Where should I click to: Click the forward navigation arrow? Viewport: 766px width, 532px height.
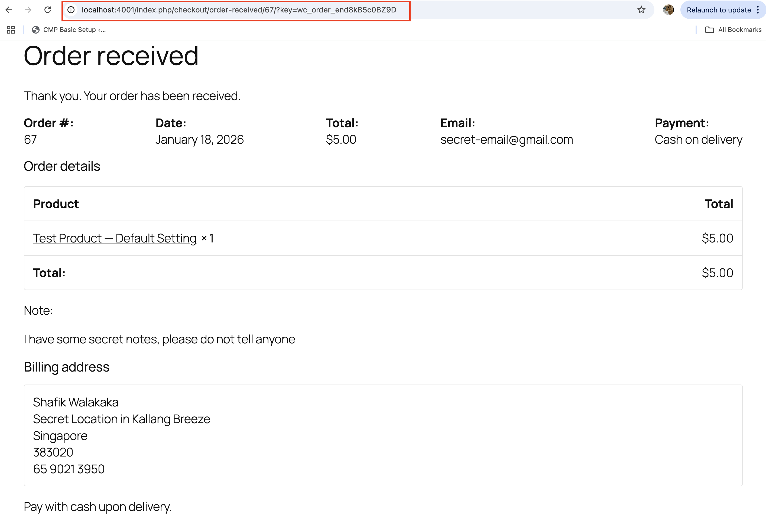pos(28,10)
